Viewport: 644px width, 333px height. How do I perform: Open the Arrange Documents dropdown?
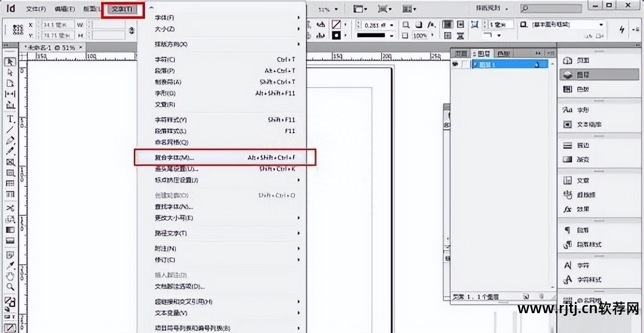tap(409, 9)
